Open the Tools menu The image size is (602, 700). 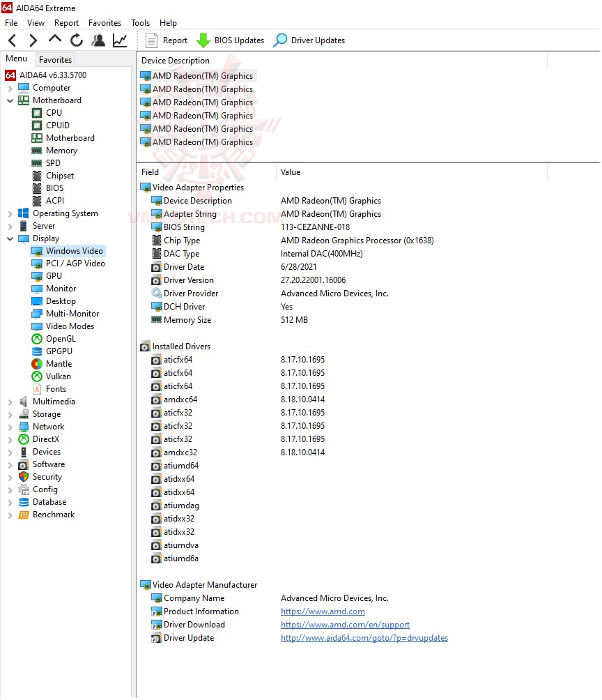141,23
